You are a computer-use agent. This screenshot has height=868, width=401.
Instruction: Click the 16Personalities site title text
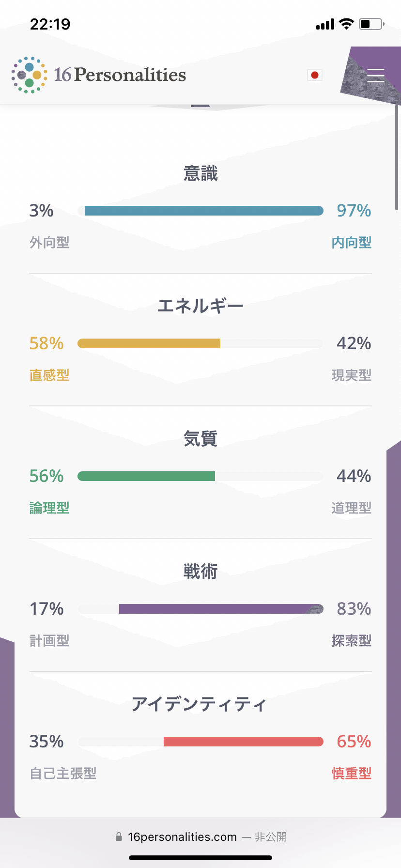point(120,75)
